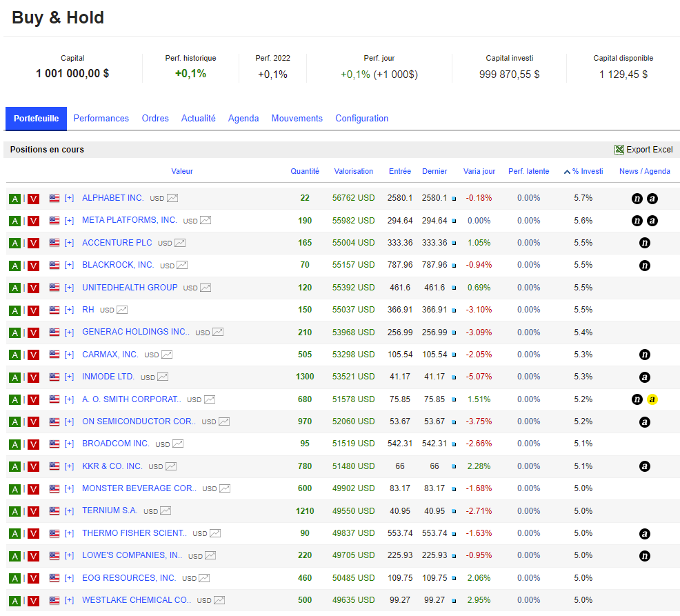Sort by the Valorisation column header

(x=353, y=171)
